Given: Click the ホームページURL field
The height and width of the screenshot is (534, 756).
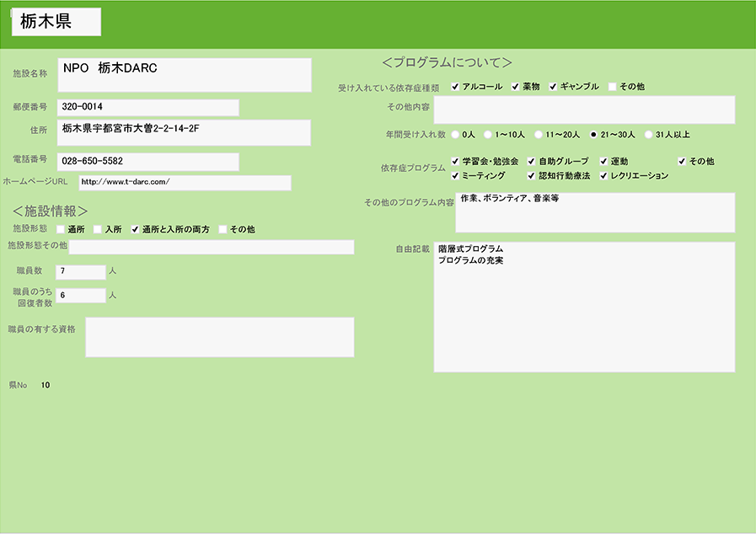Looking at the screenshot, I should click(x=185, y=182).
